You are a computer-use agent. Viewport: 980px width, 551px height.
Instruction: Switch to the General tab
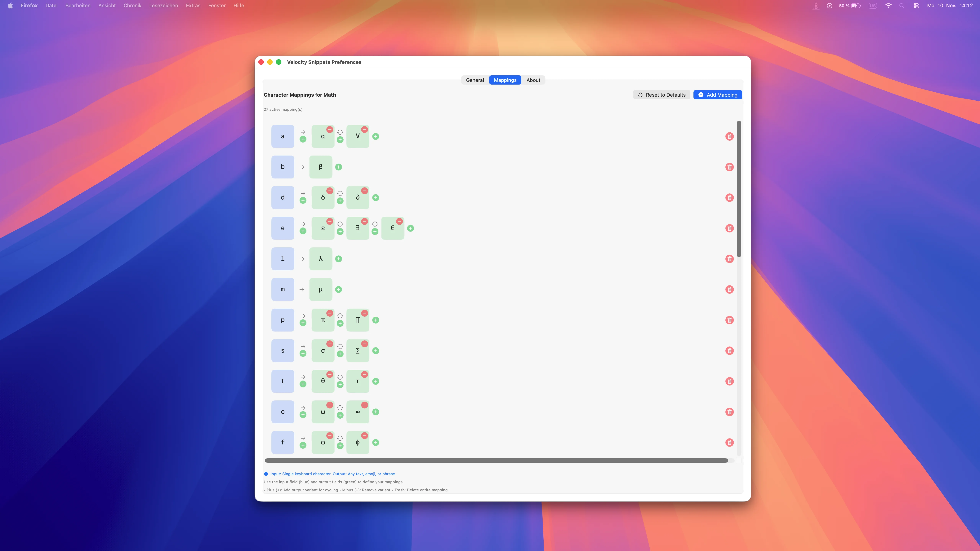click(475, 80)
